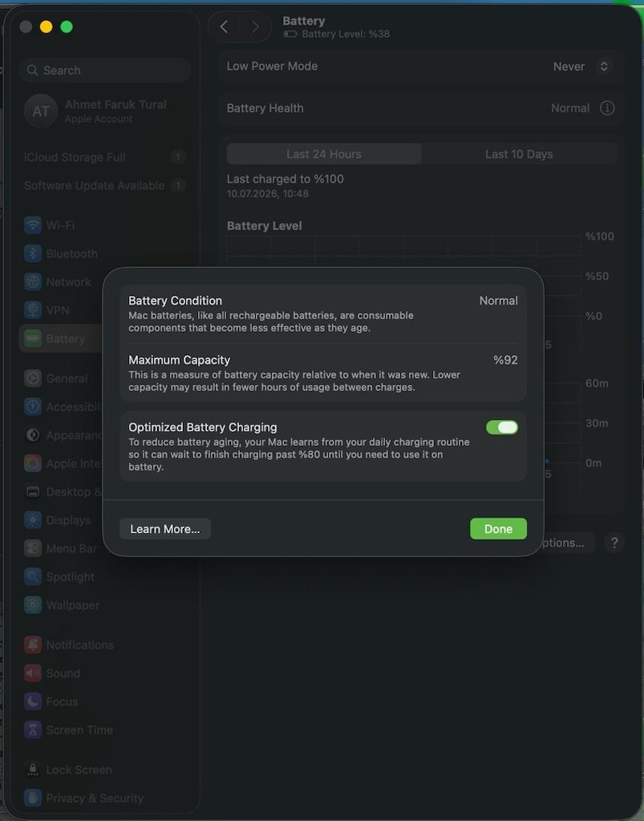Open Wi-Fi settings icon in sidebar
This screenshot has width=644, height=821.
32,225
